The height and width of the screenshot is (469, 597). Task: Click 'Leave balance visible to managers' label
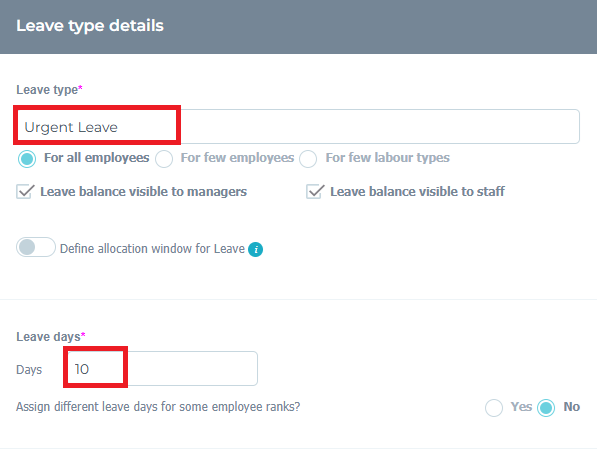pos(144,191)
